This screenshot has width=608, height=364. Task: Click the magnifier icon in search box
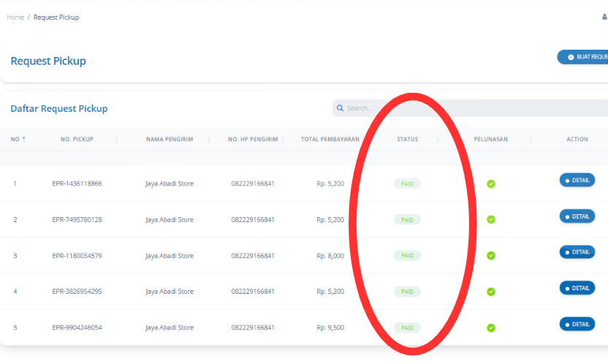click(341, 108)
